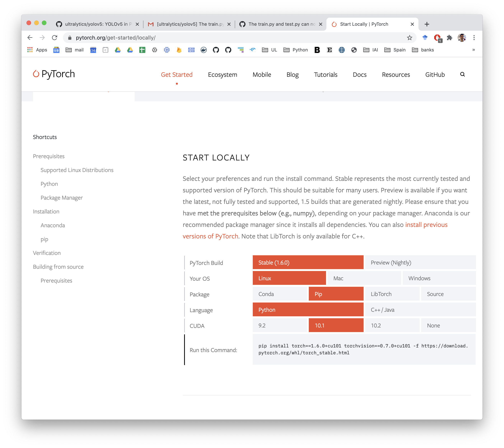Choose Windows as your OS
The height and width of the screenshot is (448, 504).
(x=439, y=278)
